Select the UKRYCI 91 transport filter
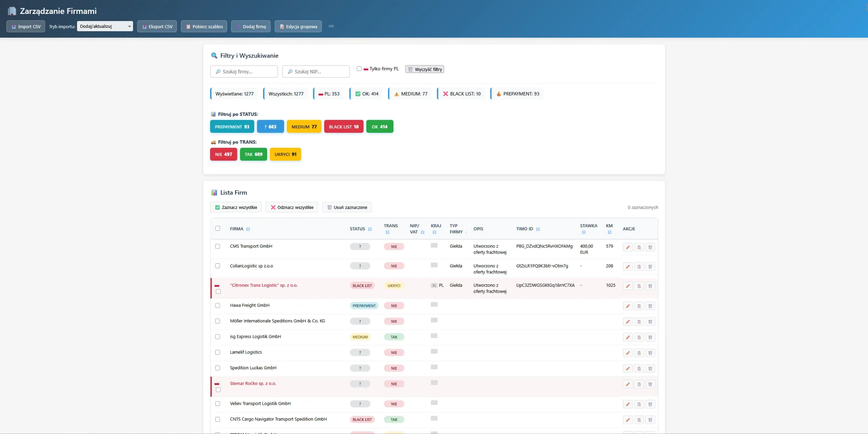868x434 pixels. [285, 154]
